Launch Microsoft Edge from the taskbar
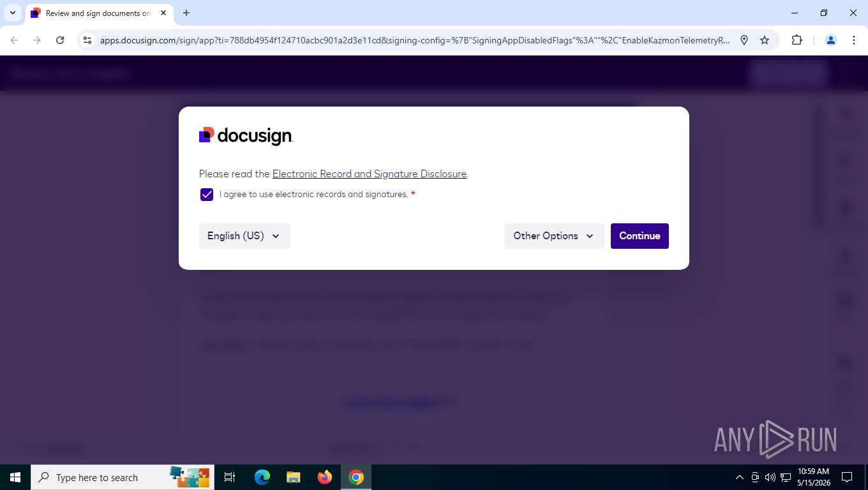The height and width of the screenshot is (490, 868). 262,477
